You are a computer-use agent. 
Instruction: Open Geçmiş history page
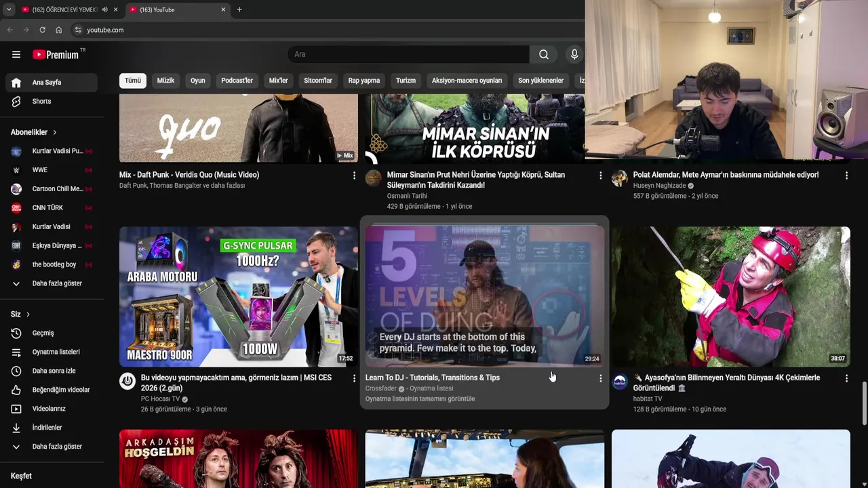point(52,333)
